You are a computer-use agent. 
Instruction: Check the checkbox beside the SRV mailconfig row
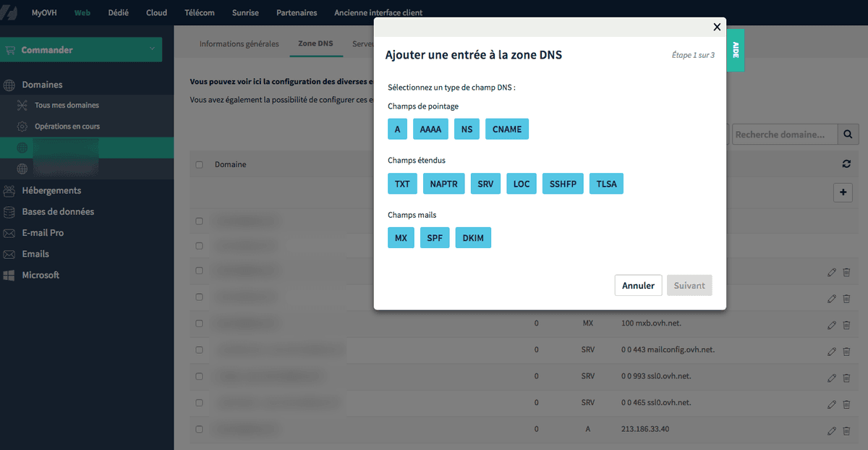click(x=199, y=349)
